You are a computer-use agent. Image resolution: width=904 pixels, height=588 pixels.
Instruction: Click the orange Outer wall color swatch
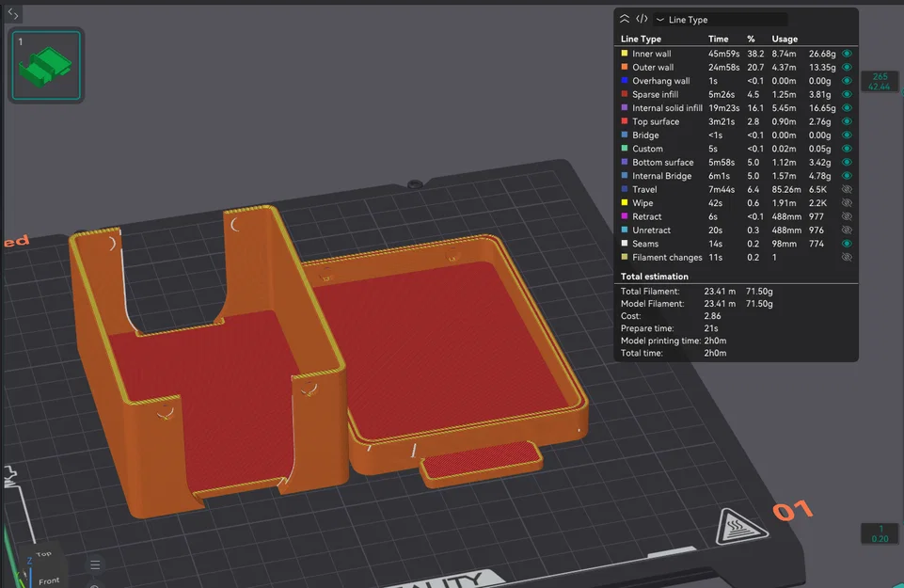(x=625, y=67)
